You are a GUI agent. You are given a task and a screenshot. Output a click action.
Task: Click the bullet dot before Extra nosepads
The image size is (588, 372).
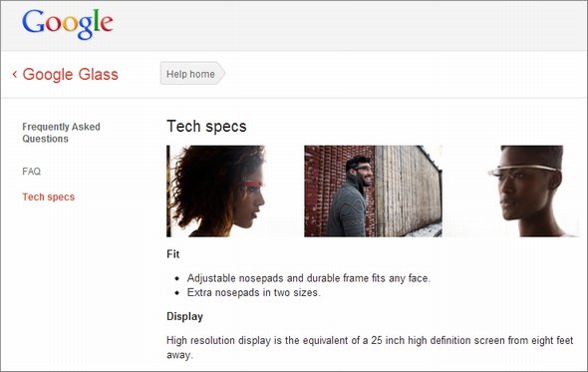tap(177, 293)
